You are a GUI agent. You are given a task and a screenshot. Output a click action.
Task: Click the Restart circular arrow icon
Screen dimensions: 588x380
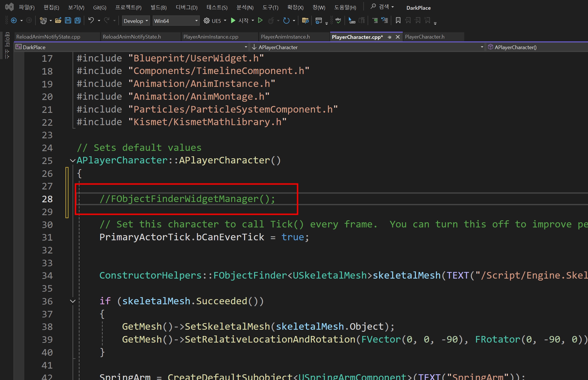[286, 21]
